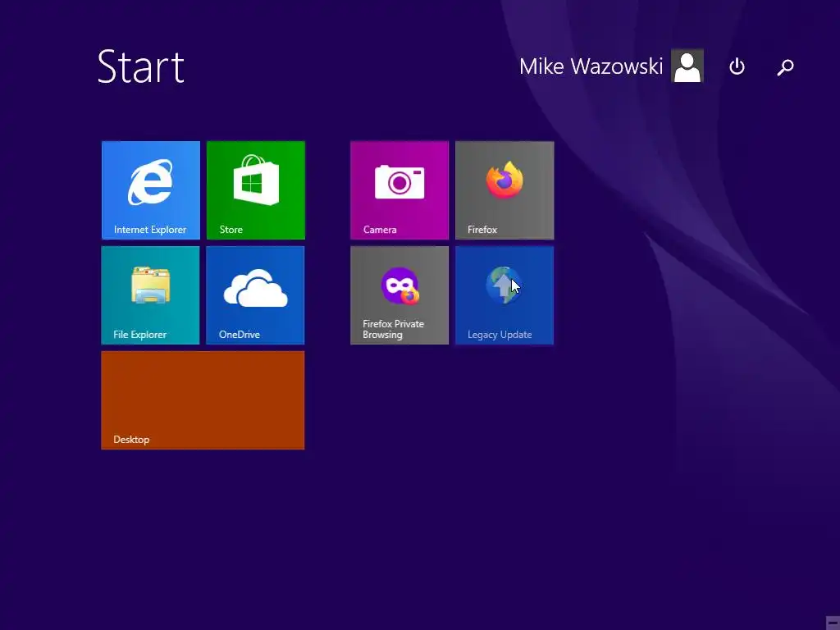This screenshot has width=840, height=630.
Task: Open the search magnifier icon
Action: (785, 67)
